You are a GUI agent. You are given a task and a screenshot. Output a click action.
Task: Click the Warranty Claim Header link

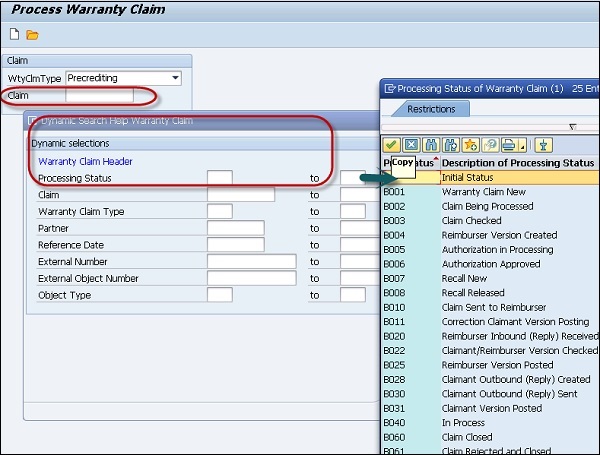[x=85, y=161]
